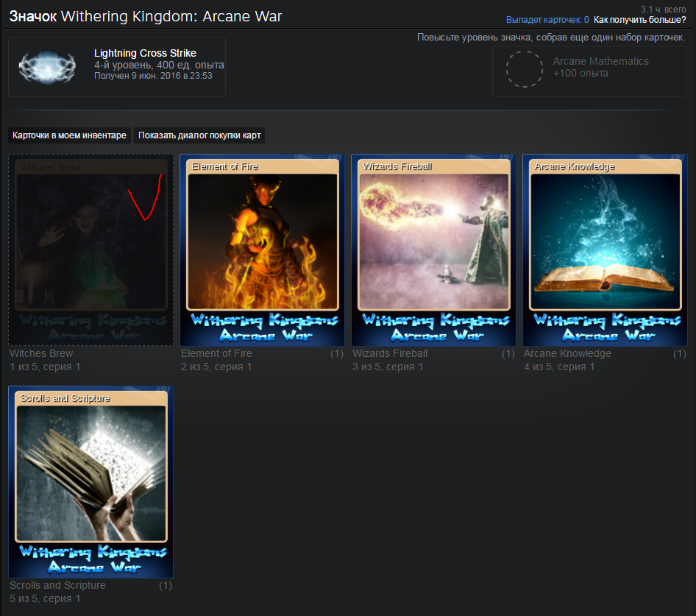Click the Lightning Cross Strike badge icon
This screenshot has width=696, height=616.
[47, 67]
